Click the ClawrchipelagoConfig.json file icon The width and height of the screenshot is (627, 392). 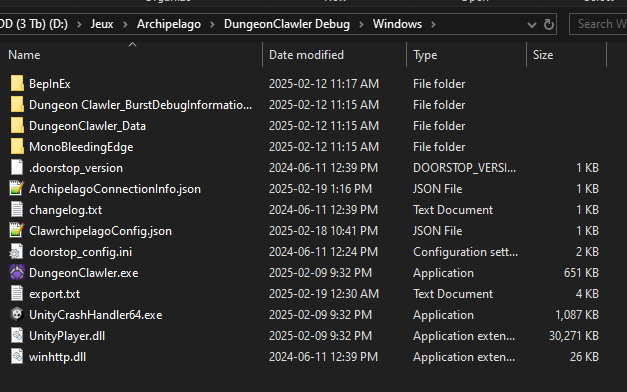click(17, 231)
